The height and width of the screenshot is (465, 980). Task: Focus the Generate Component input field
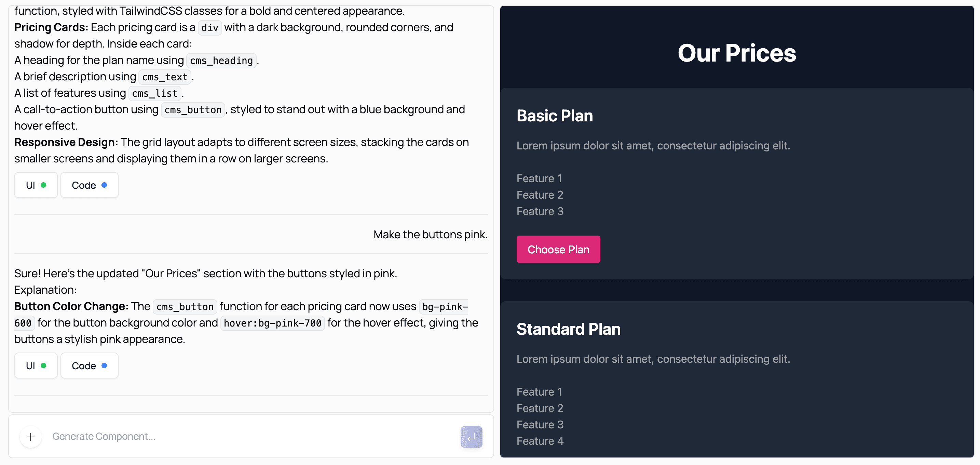[x=251, y=437]
